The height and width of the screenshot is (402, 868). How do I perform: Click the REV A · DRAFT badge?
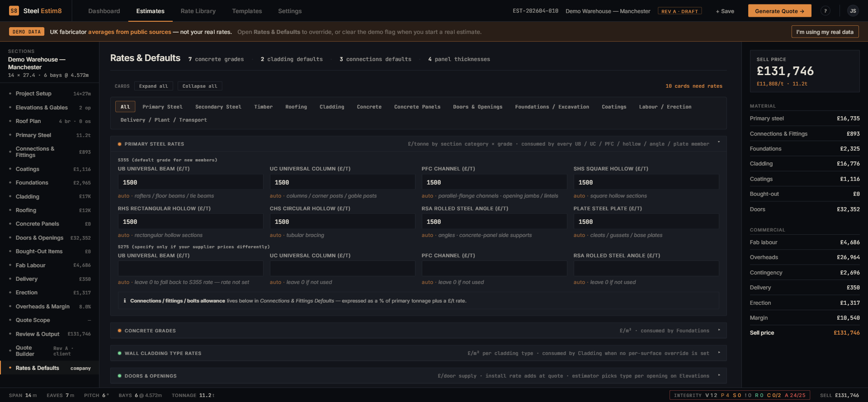tap(679, 11)
